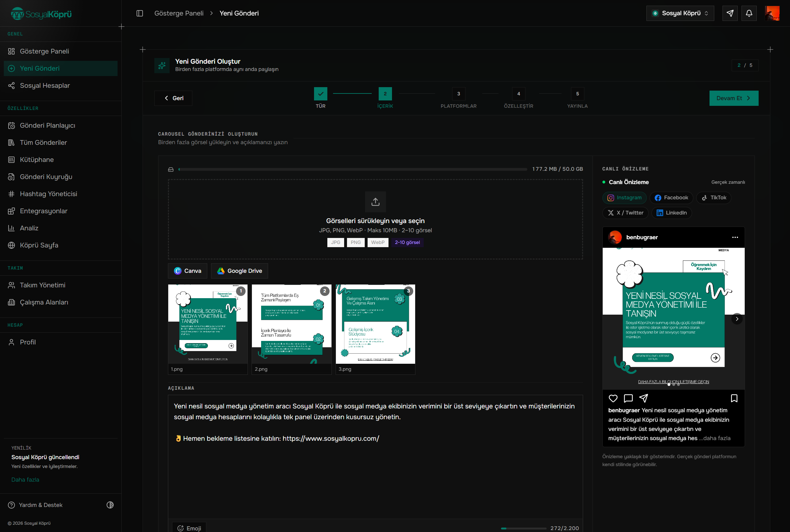The image size is (790, 532).
Task: Click the carousel dot indicators in preview
Action: [674, 385]
